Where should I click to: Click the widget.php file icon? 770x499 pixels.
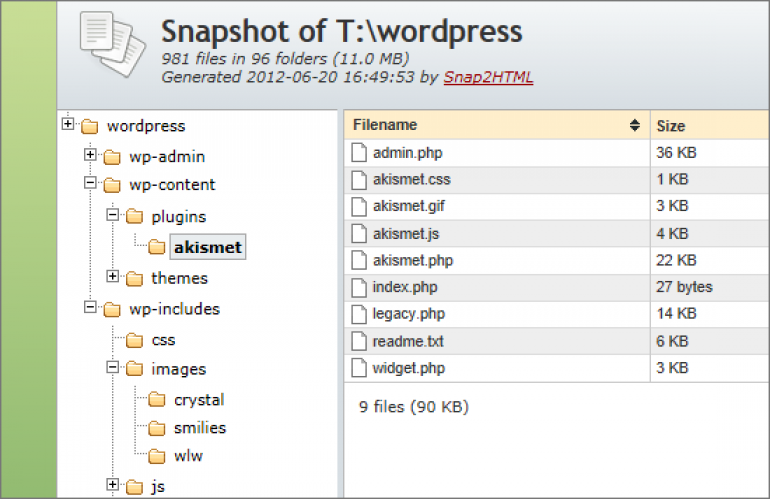pos(359,368)
